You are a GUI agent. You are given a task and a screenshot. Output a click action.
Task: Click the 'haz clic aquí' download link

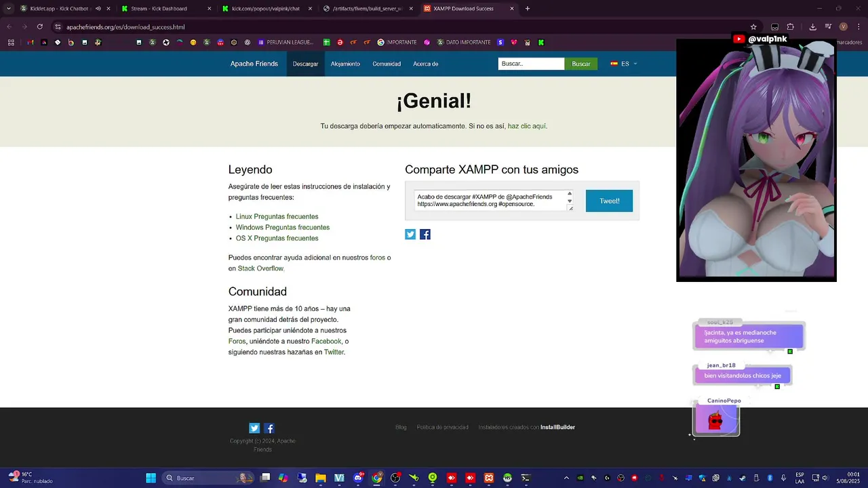(526, 126)
